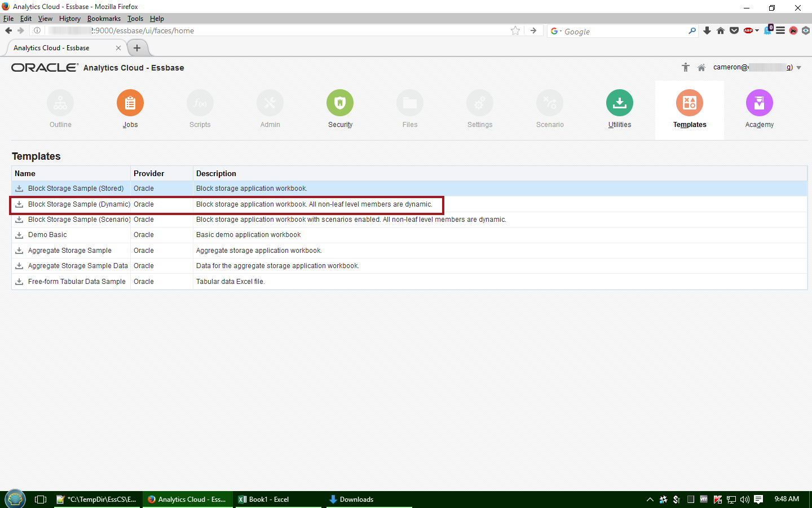Select the 'Aggregate Storage Sample Data' name text
The width and height of the screenshot is (812, 508).
pyautogui.click(x=78, y=266)
